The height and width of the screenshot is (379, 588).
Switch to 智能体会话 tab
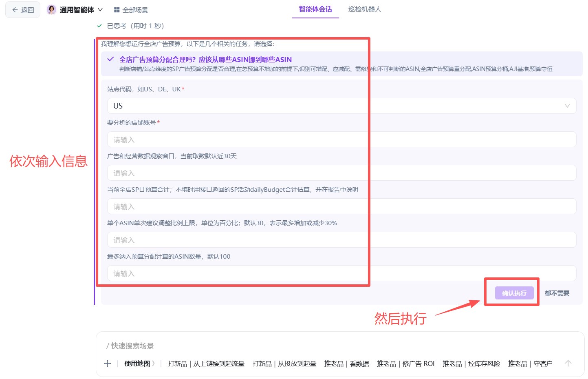click(315, 9)
